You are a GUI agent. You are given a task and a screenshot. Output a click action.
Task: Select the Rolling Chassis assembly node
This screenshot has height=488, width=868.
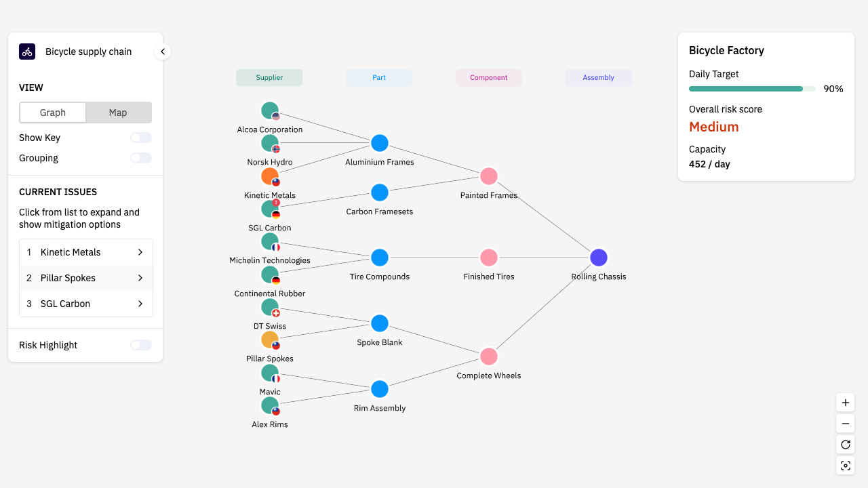[598, 258]
